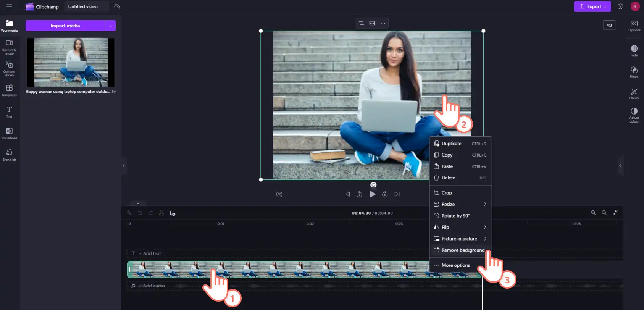Click Import media button
This screenshot has height=310, width=644.
65,26
